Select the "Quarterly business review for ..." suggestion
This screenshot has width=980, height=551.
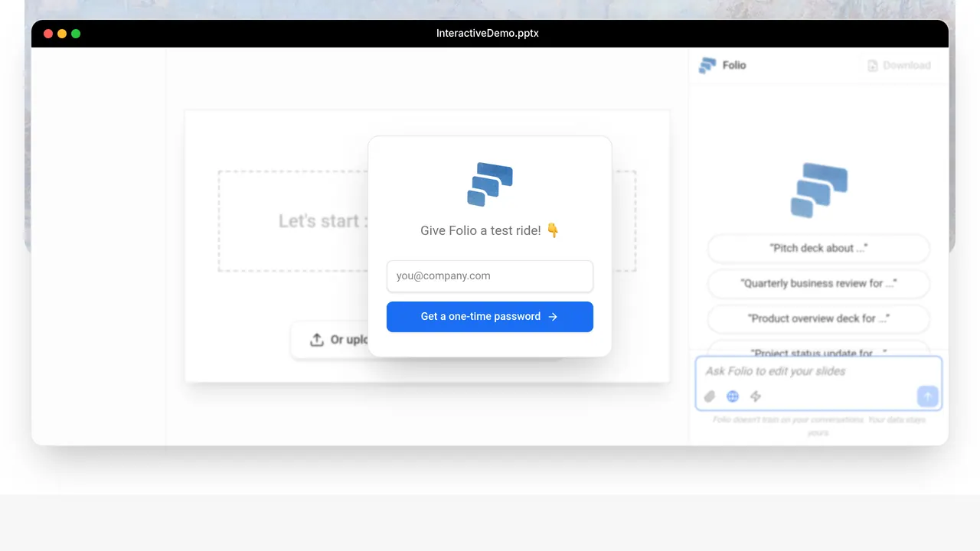point(818,283)
